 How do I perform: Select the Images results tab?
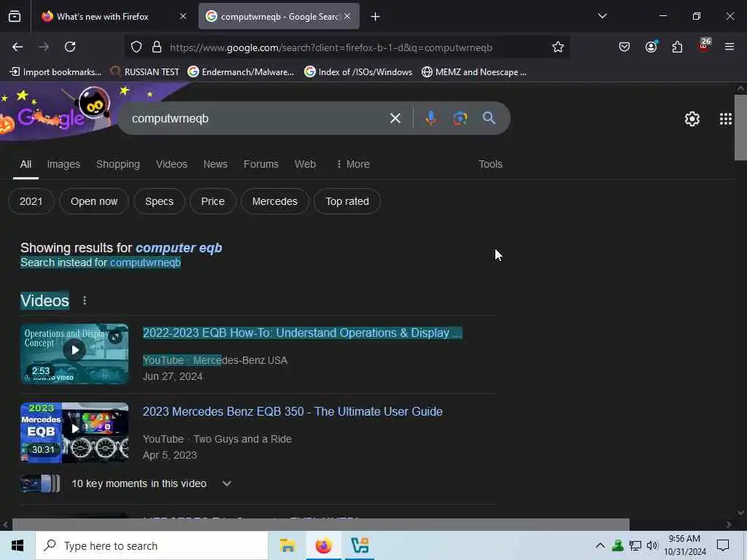click(x=63, y=164)
